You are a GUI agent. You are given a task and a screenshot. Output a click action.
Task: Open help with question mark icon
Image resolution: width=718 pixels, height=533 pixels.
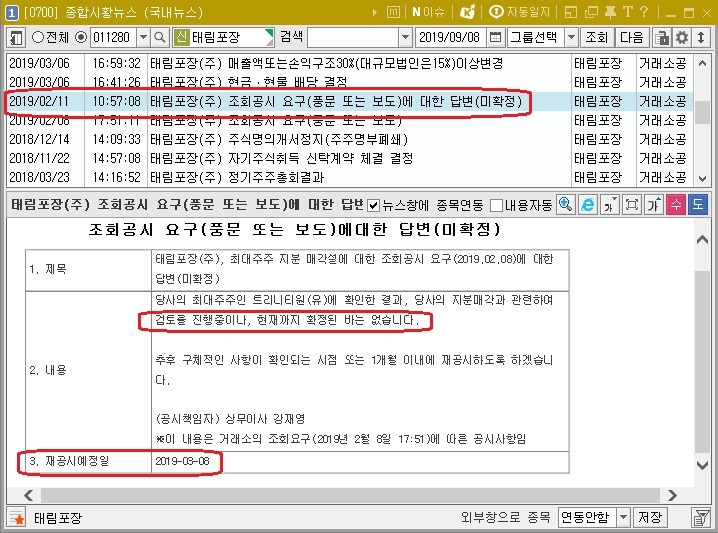tap(644, 12)
